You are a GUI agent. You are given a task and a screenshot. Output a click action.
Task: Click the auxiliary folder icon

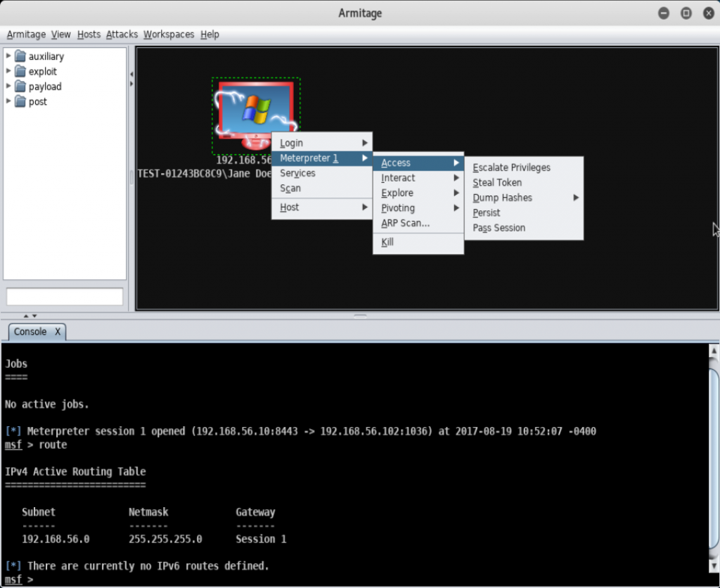coord(20,56)
